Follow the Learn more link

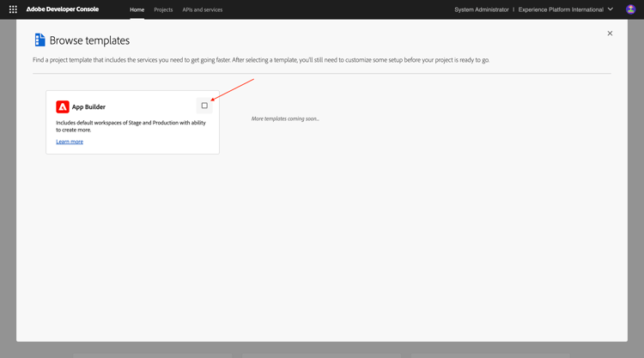pyautogui.click(x=70, y=142)
